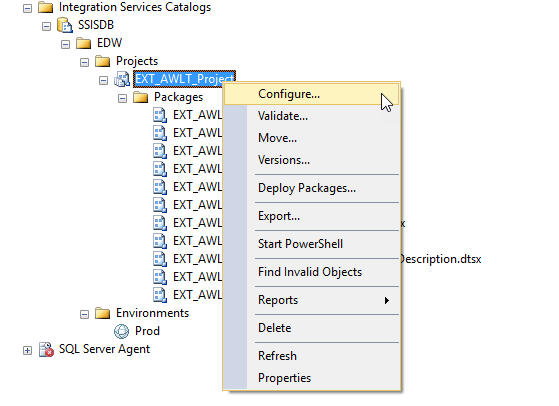
Task: Open the Reports submenu arrow
Action: [x=387, y=300]
